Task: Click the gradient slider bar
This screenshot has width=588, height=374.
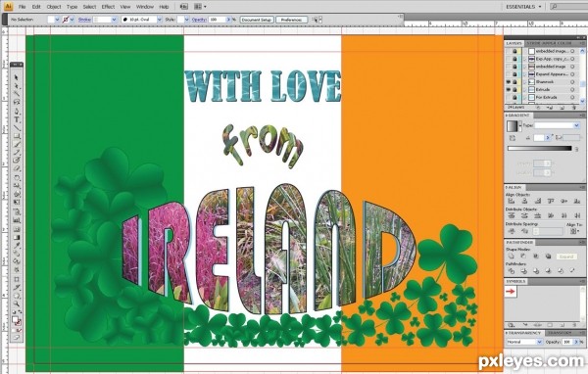Action: tap(539, 149)
